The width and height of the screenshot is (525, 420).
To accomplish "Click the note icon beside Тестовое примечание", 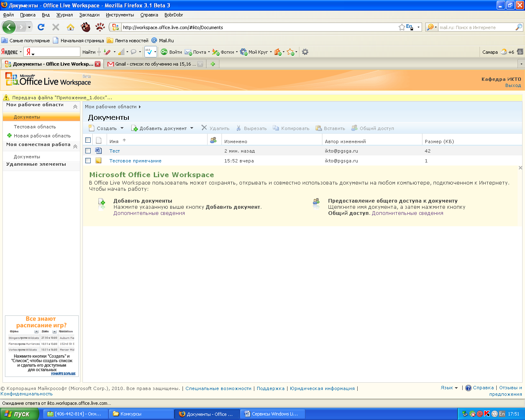I will [98, 160].
